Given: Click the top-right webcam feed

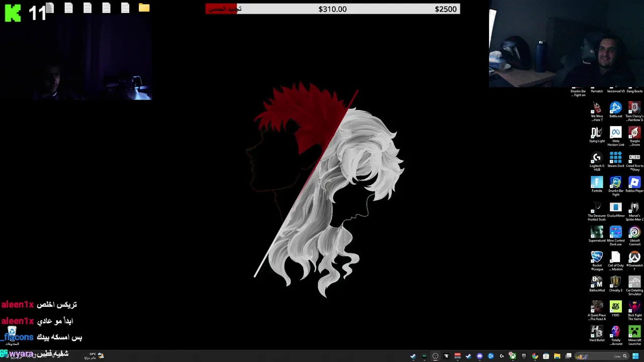Looking at the screenshot, I should [567, 44].
